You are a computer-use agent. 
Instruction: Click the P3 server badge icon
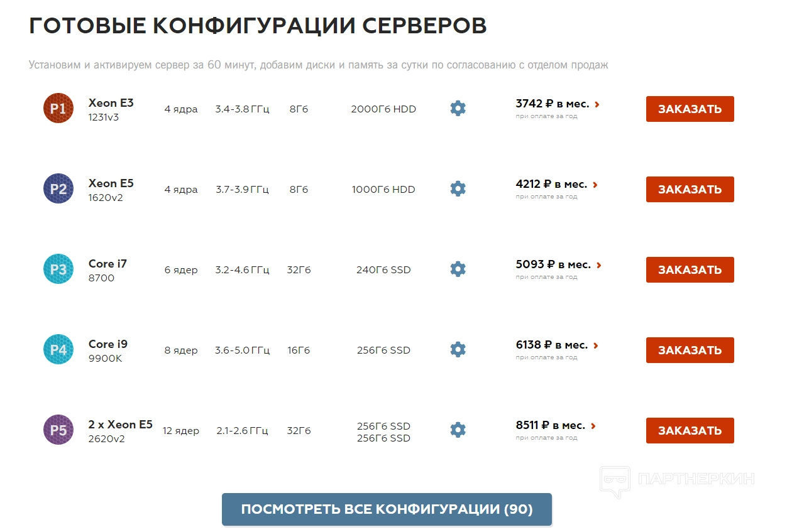[58, 269]
